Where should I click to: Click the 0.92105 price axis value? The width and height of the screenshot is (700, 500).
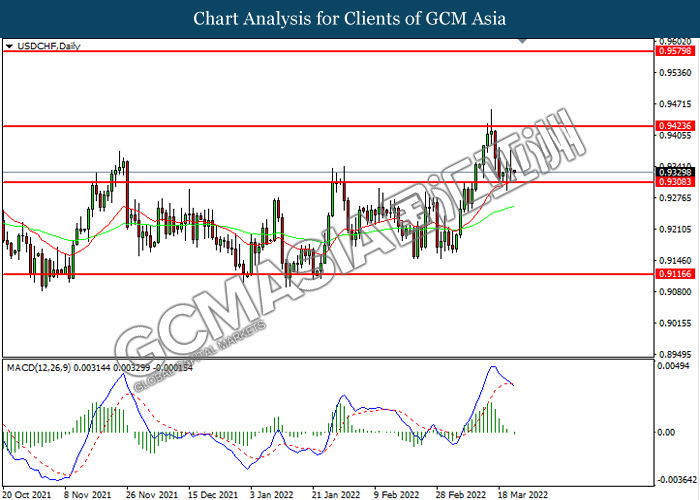tap(675, 229)
